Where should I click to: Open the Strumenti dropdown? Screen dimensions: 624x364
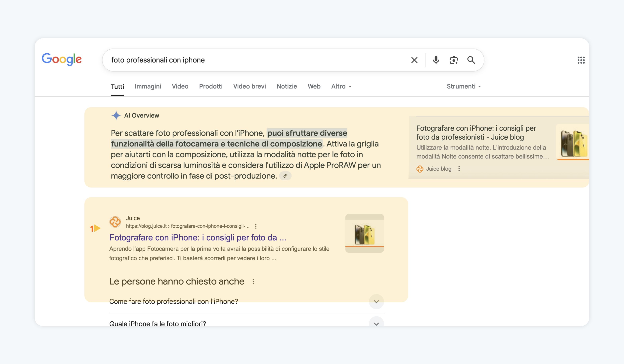coord(464,86)
